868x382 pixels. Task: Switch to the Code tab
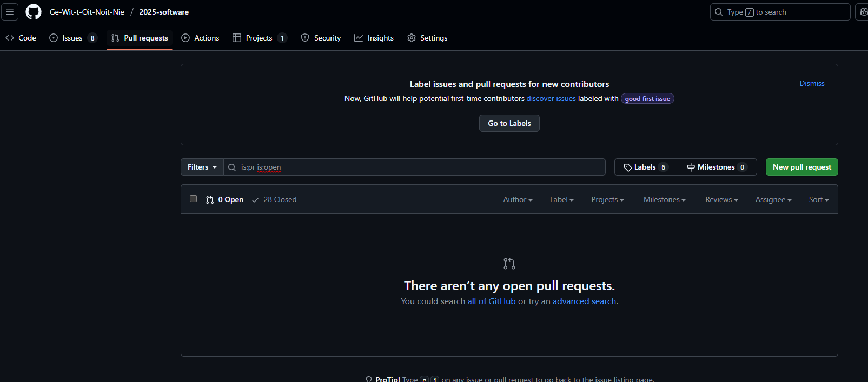point(21,38)
